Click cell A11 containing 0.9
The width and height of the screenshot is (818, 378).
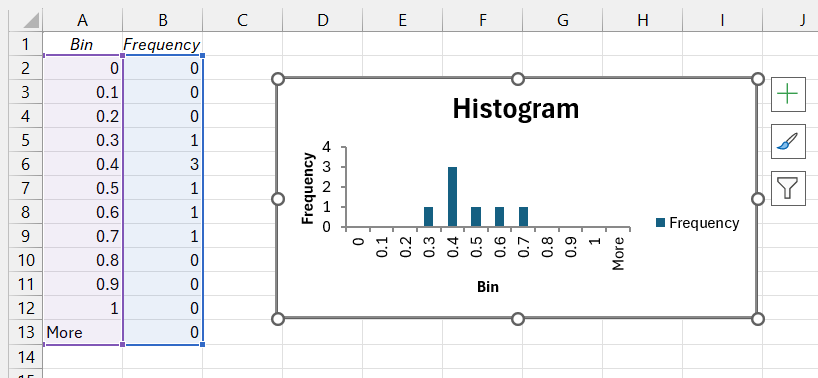coord(82,284)
